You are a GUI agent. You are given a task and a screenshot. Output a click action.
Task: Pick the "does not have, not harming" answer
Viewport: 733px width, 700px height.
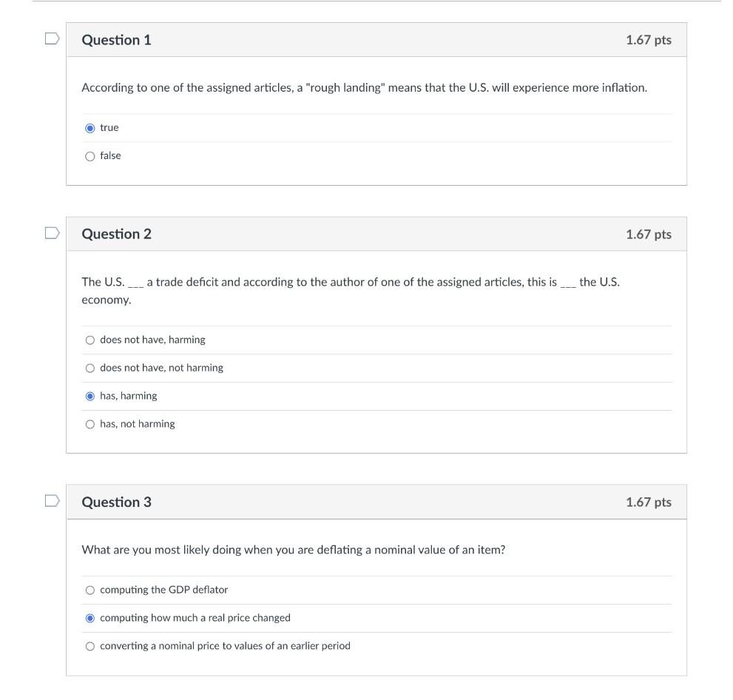[90, 368]
